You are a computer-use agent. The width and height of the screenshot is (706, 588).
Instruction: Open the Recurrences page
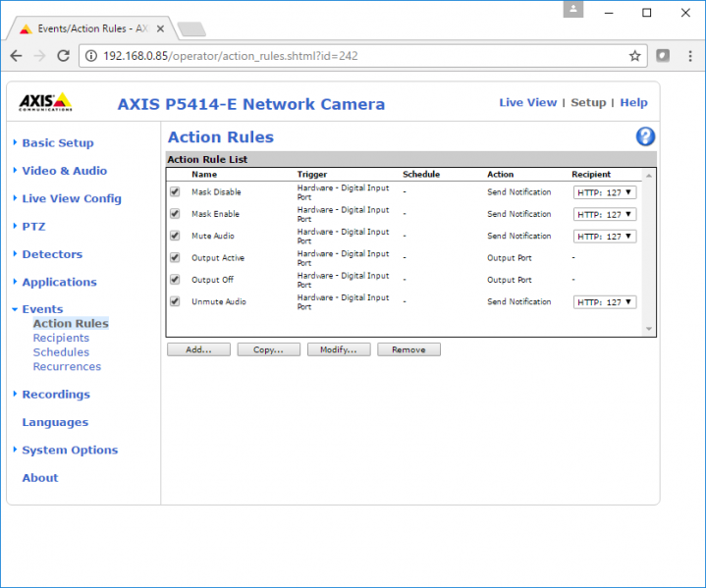[67, 366]
